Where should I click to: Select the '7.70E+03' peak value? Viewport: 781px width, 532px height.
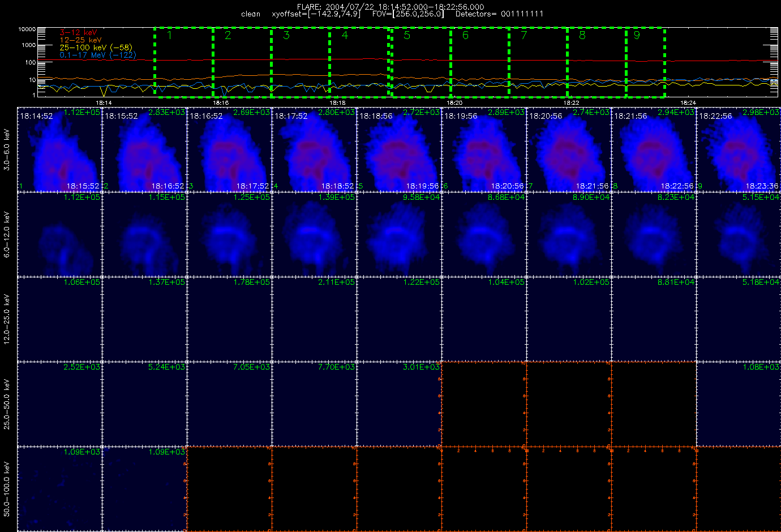[336, 367]
